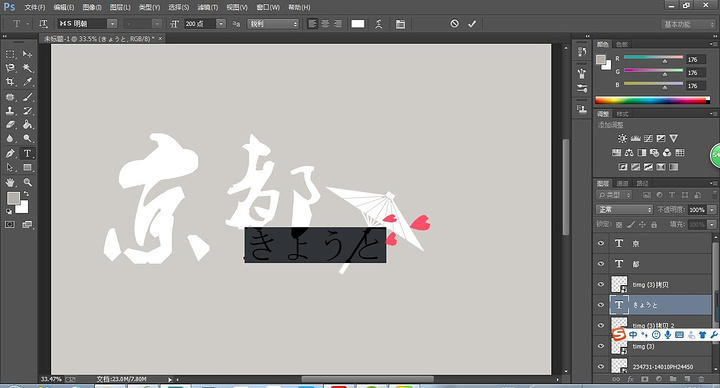Open the MS 明朝 font family dropdown
Viewport: 720px width, 388px height.
click(112, 24)
